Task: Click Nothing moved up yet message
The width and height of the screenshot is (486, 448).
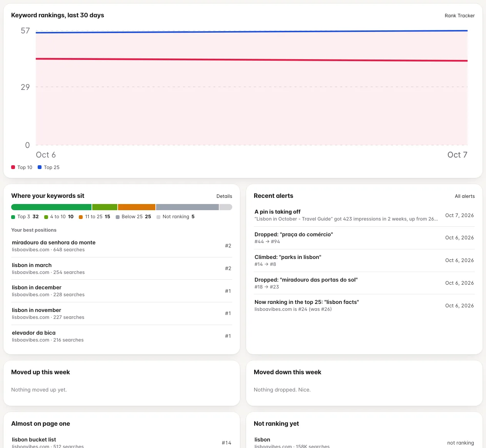Action: click(x=39, y=390)
